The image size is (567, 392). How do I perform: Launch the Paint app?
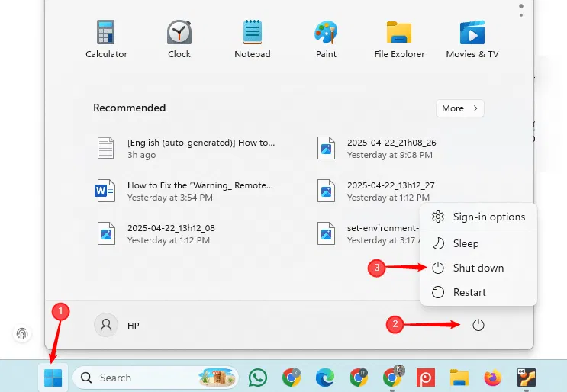[326, 39]
